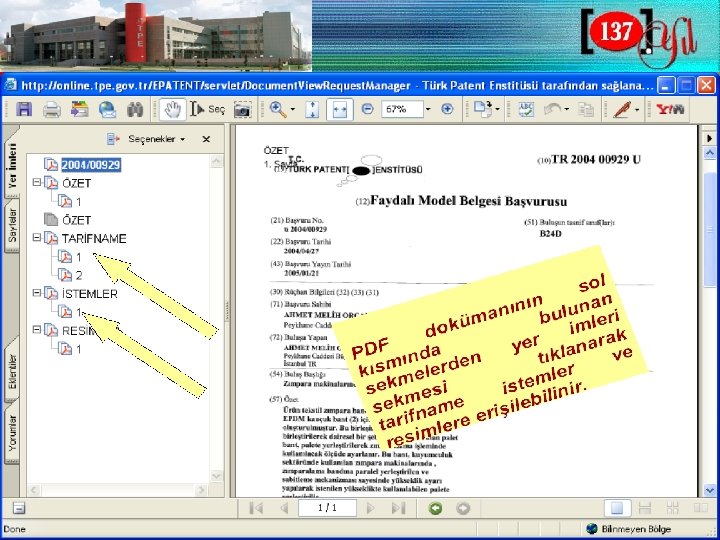
Task: Click the gray next view button
Action: [463, 508]
